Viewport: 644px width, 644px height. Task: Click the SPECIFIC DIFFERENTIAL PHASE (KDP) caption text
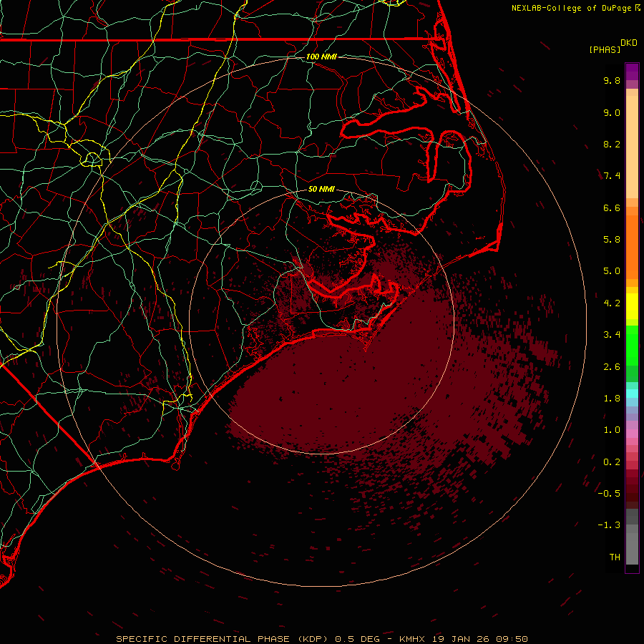(x=222, y=639)
